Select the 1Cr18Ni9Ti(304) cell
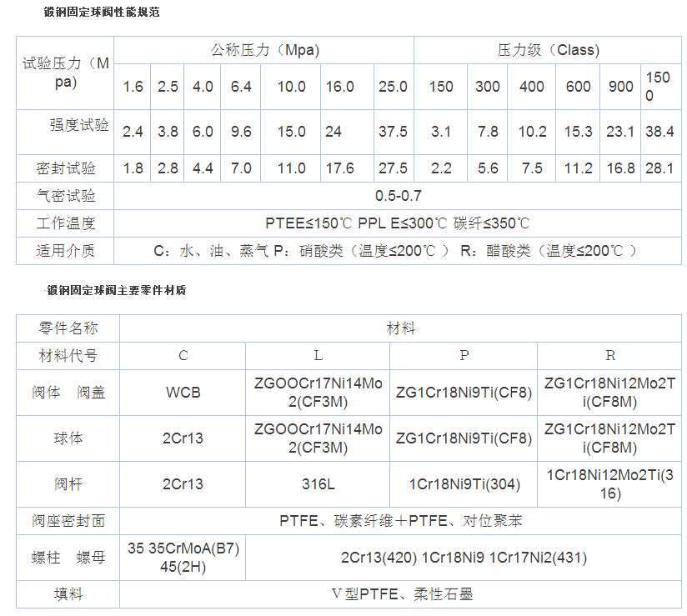The height and width of the screenshot is (616, 687). pos(464,484)
